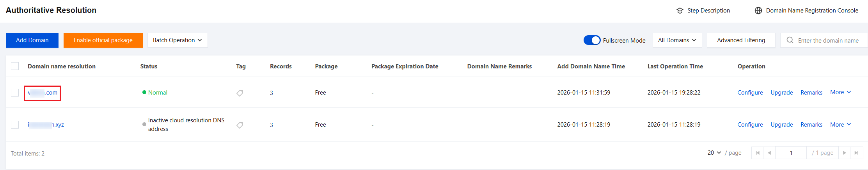Open the .com domain name link
The image size is (868, 170).
tap(43, 93)
